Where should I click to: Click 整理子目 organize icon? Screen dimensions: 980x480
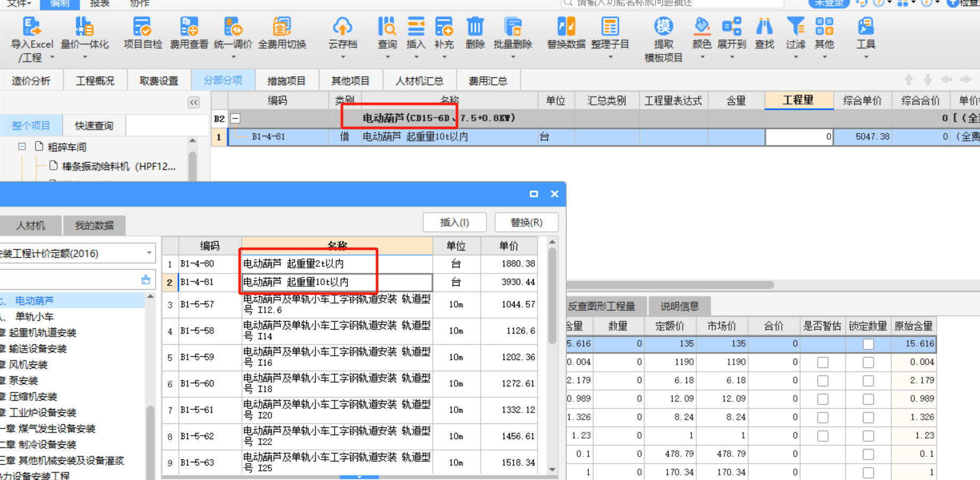(610, 26)
